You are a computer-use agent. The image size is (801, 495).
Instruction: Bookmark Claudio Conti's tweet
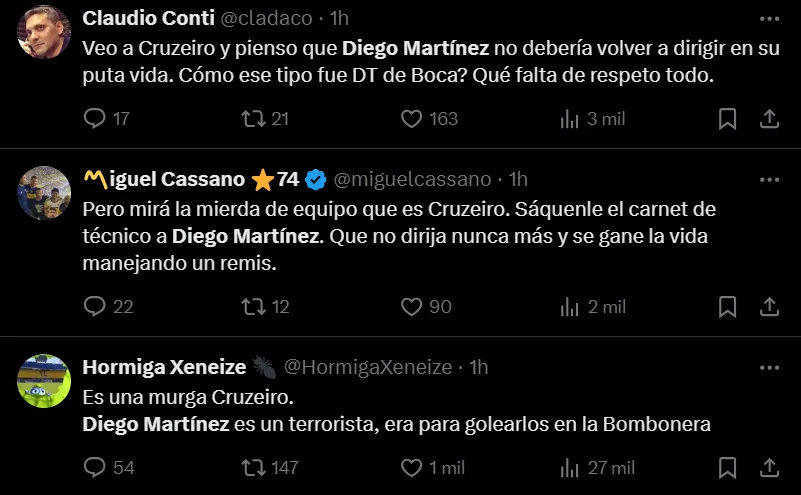click(728, 119)
